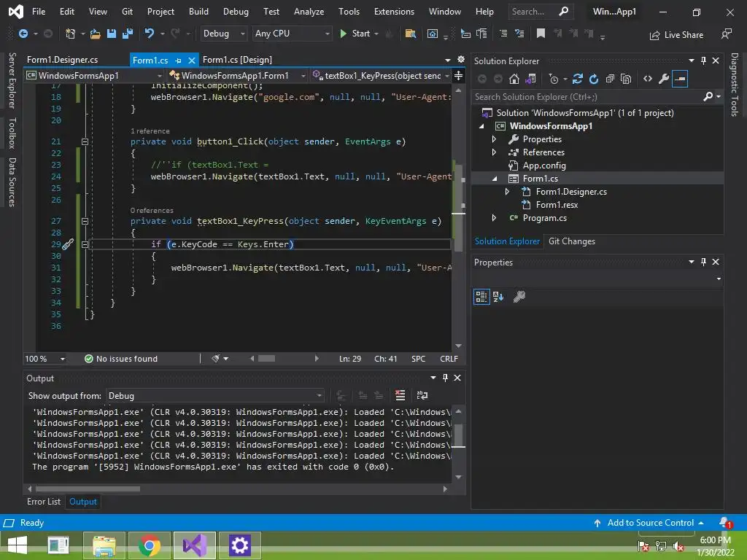The image size is (747, 560).
Task: Click the Undo arrow in the toolbar
Action: (150, 34)
